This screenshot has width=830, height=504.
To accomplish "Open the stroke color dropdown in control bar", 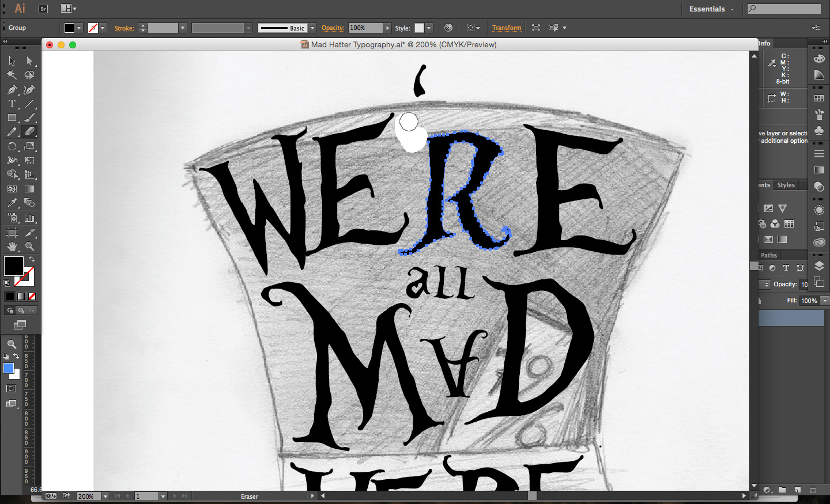I will (x=103, y=28).
